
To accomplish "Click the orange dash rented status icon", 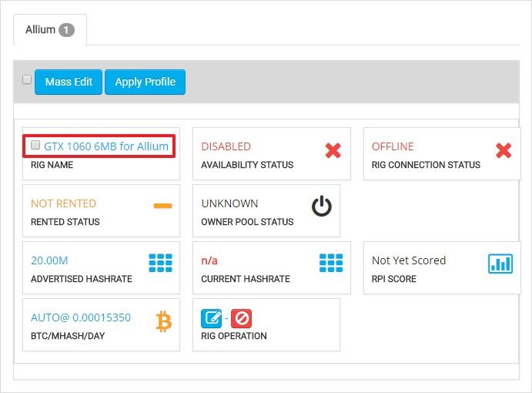I will [x=163, y=206].
